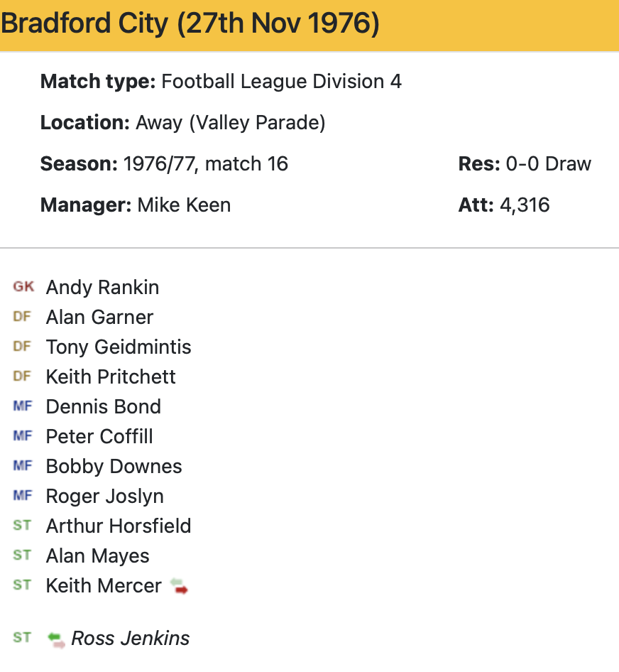Click substituted-off arrows icon next to Keith Mercer
619x672 pixels.
tap(179, 587)
